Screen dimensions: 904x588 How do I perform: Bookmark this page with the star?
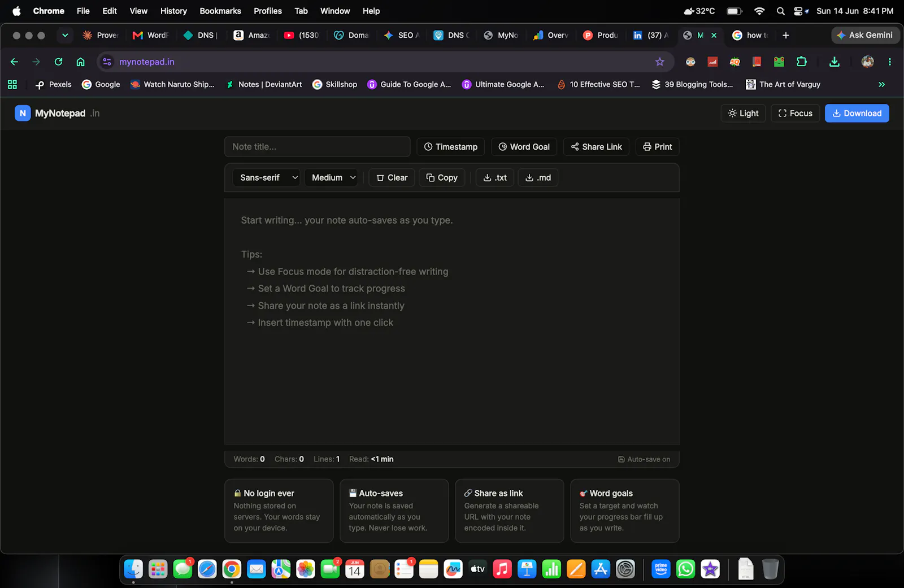pos(659,62)
